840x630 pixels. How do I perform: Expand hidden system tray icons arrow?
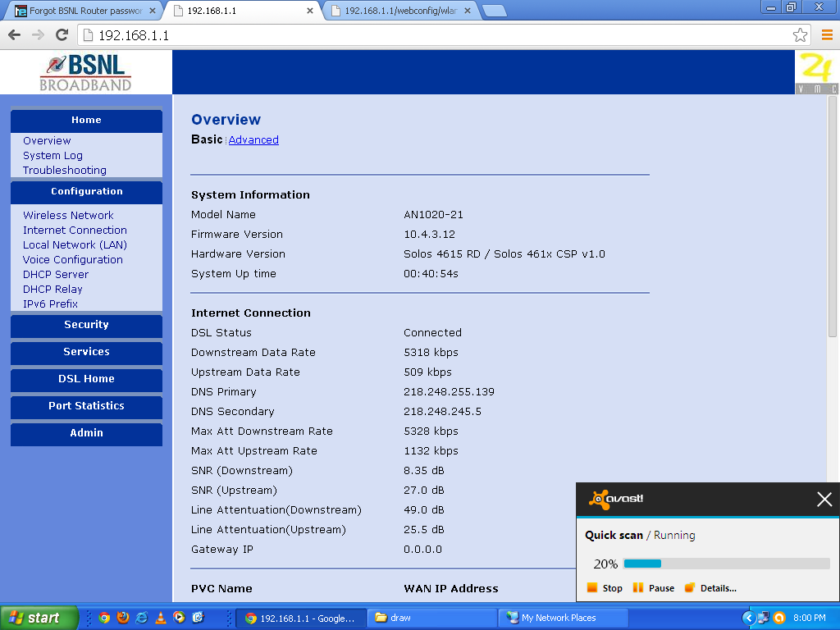tap(748, 618)
